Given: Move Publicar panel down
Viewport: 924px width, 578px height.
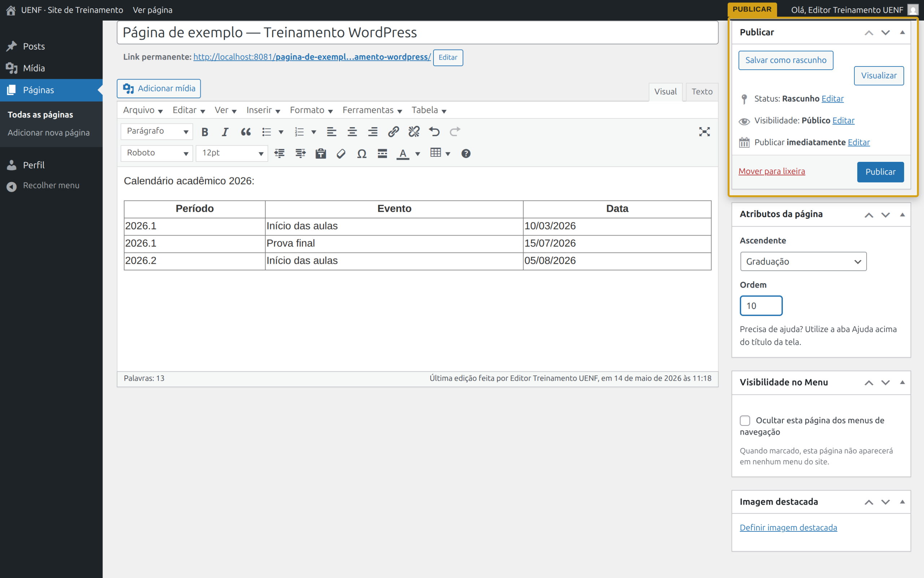Looking at the screenshot, I should click(x=885, y=33).
